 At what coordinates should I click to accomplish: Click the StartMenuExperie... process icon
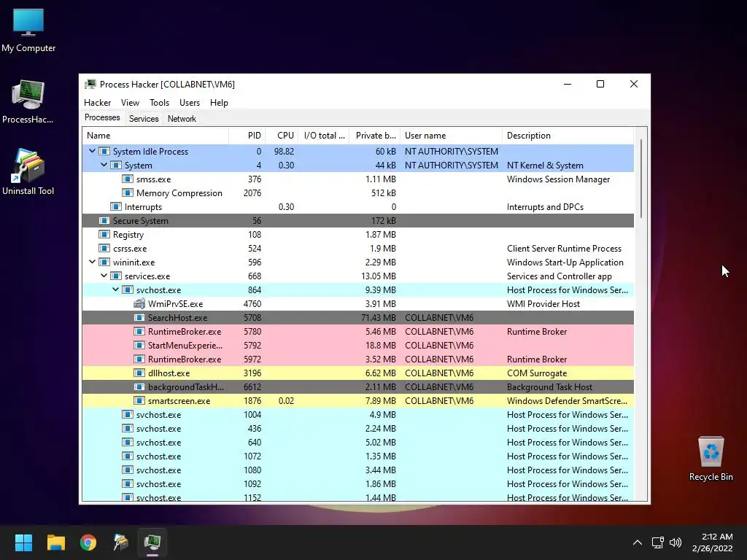coord(139,345)
